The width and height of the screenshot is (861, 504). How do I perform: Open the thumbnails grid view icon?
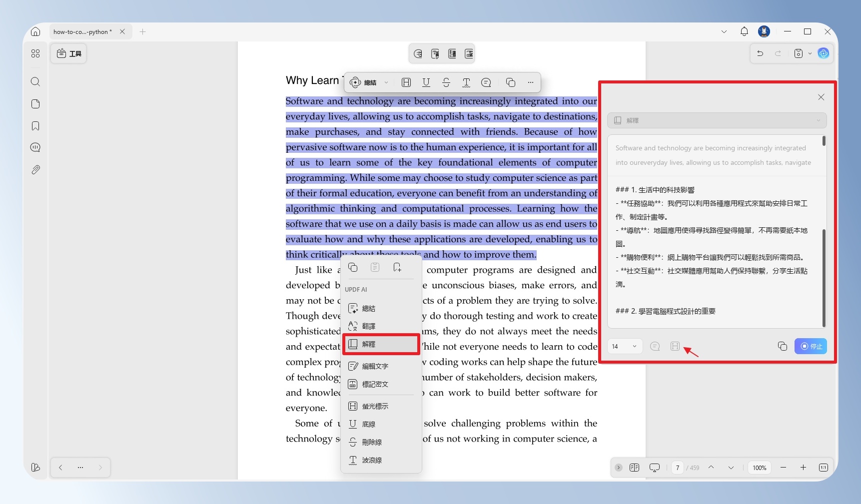pyautogui.click(x=35, y=53)
